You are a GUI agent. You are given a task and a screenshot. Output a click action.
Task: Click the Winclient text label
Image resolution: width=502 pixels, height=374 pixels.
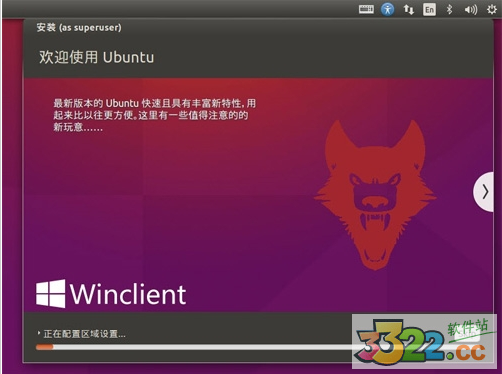click(x=128, y=294)
